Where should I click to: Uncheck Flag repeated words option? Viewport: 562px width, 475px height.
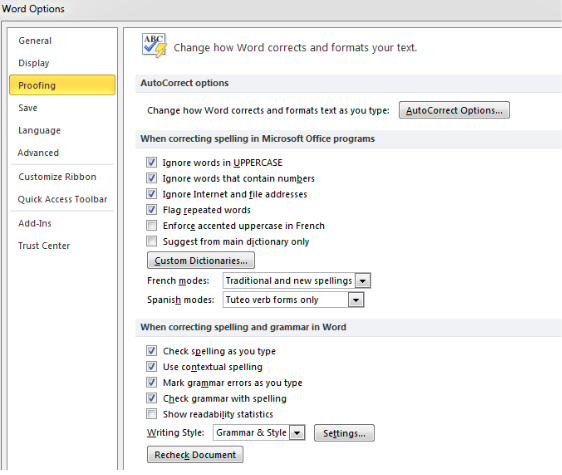151,210
